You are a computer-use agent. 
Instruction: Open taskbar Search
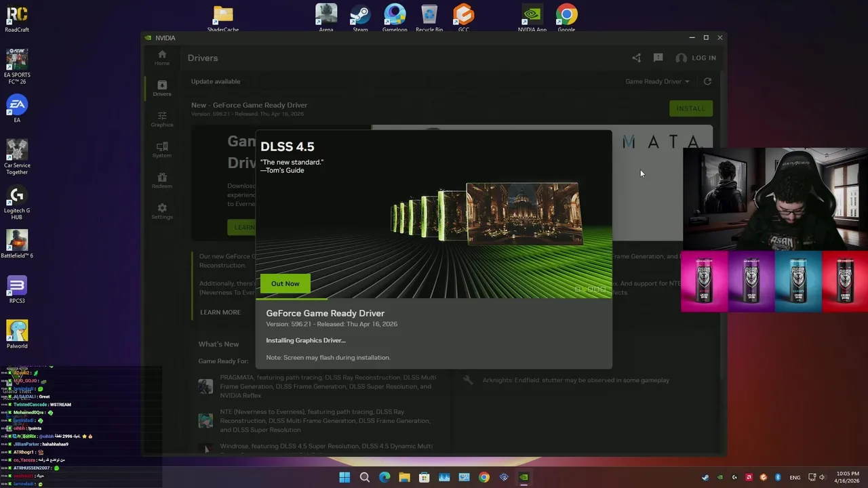click(x=365, y=477)
